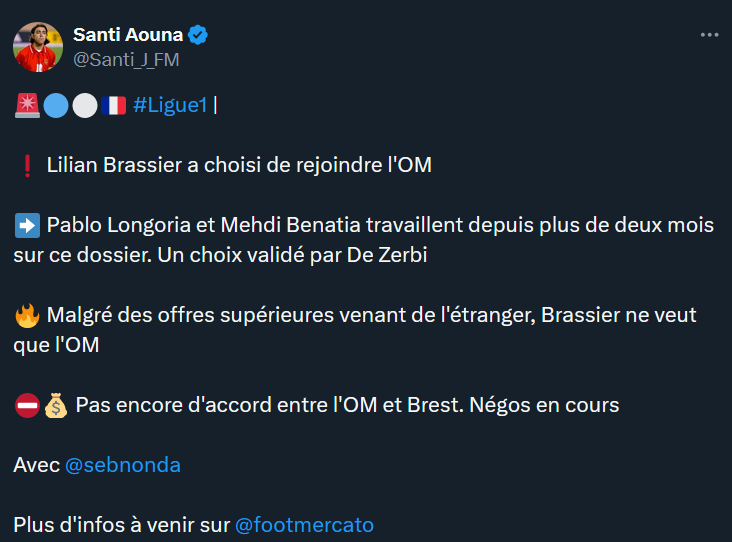Viewport: 732px width, 542px height.
Task: Go to the @footmercato mention
Action: pos(304,524)
